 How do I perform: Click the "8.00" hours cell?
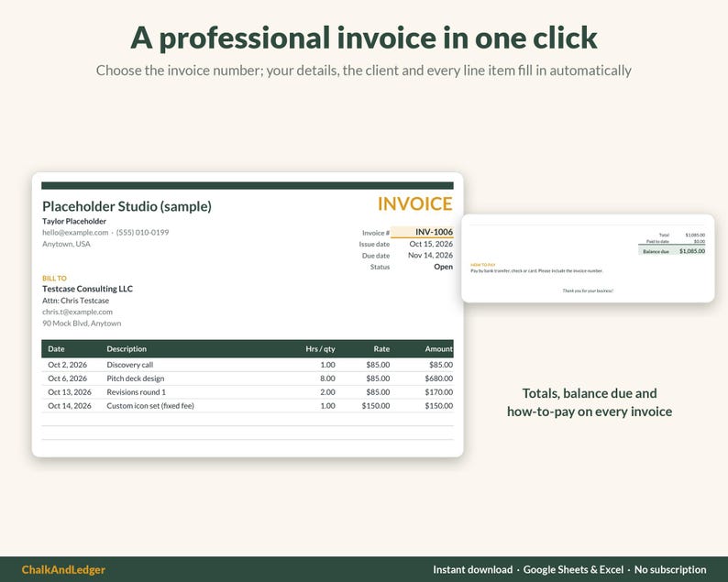tap(328, 379)
